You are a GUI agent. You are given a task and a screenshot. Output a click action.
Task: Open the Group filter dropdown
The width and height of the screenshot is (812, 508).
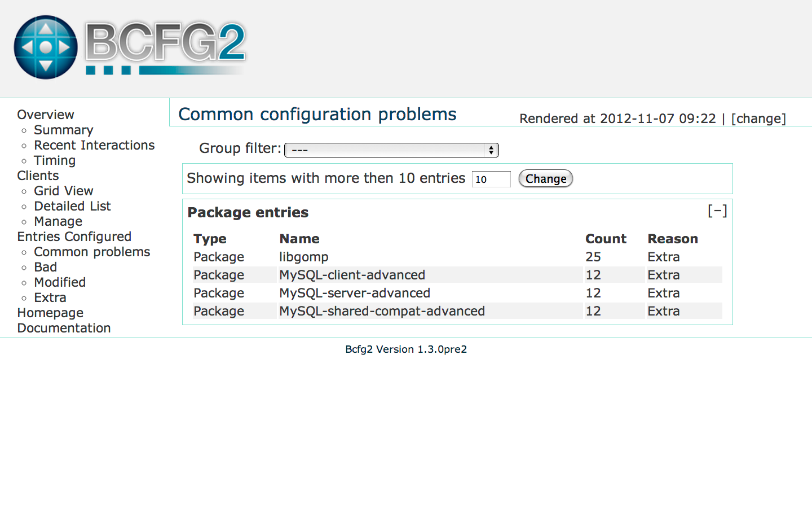click(x=391, y=150)
